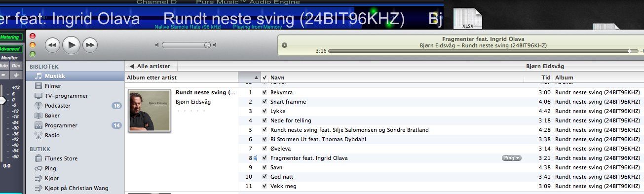Select the Bjørn Eidsvåg album cover
Viewport: 644px width, 194px height.
coord(149,110)
